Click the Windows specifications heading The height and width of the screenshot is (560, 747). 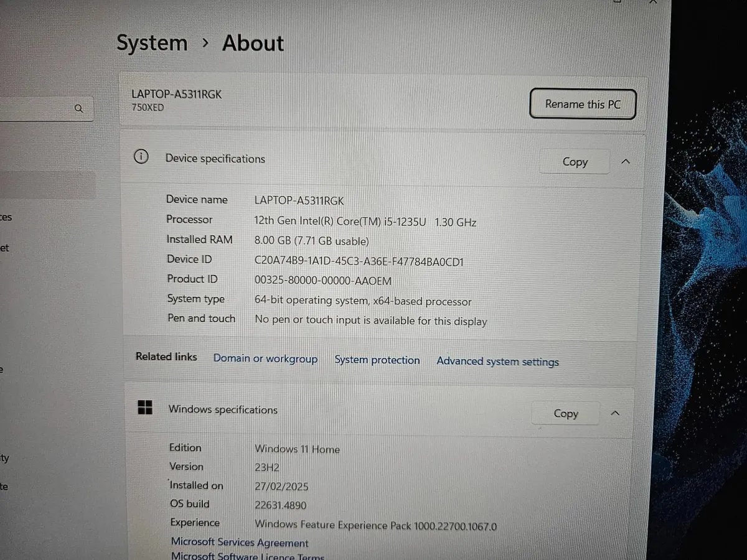point(223,409)
